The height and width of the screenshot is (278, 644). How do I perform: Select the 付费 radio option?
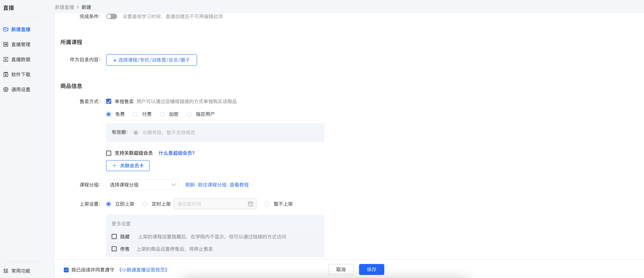pos(135,114)
